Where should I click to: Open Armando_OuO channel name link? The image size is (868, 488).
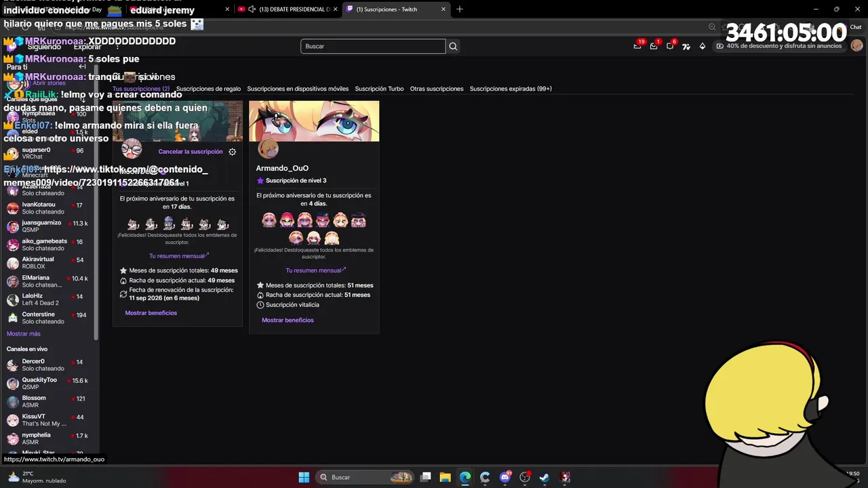[282, 168]
